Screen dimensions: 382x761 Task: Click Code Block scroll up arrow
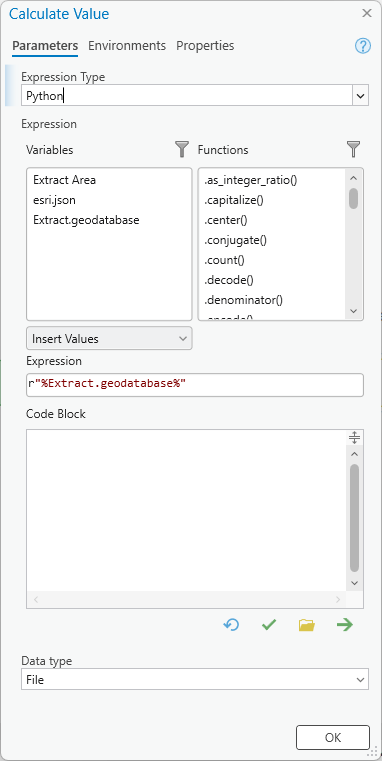[354, 454]
